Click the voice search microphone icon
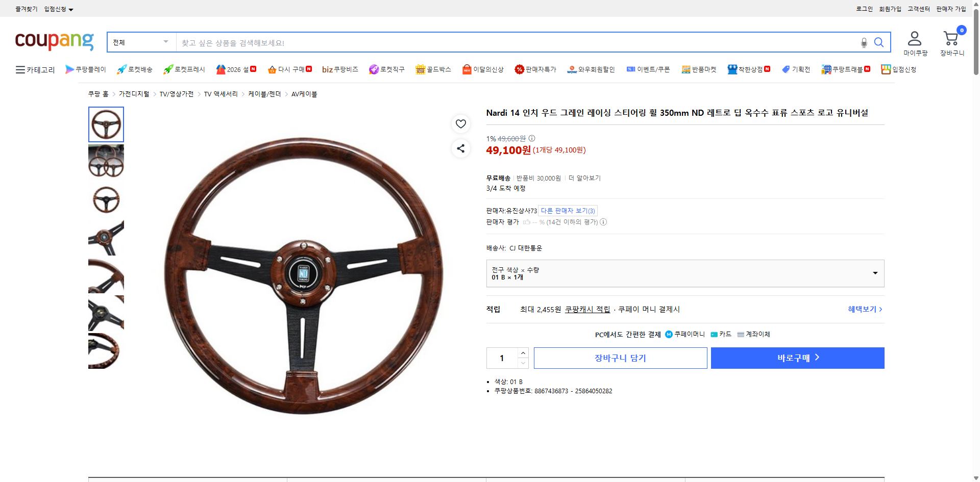The width and height of the screenshot is (980, 482). [x=864, y=43]
